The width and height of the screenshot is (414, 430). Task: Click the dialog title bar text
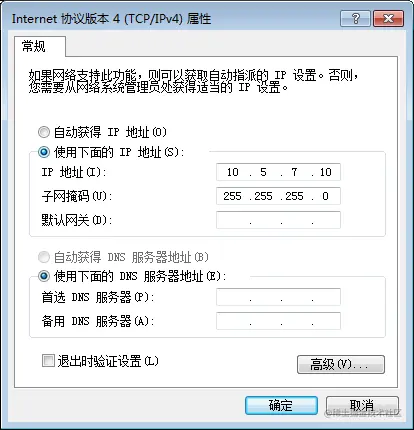tap(111, 19)
